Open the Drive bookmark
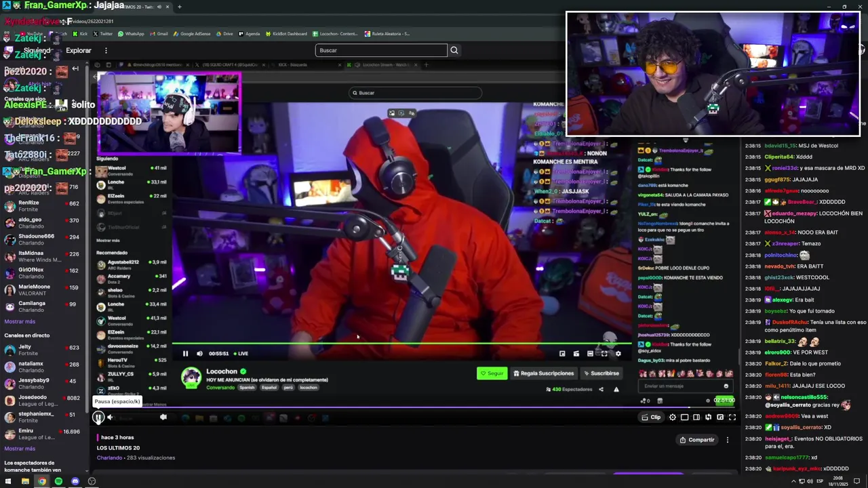This screenshot has height=488, width=868. [224, 34]
